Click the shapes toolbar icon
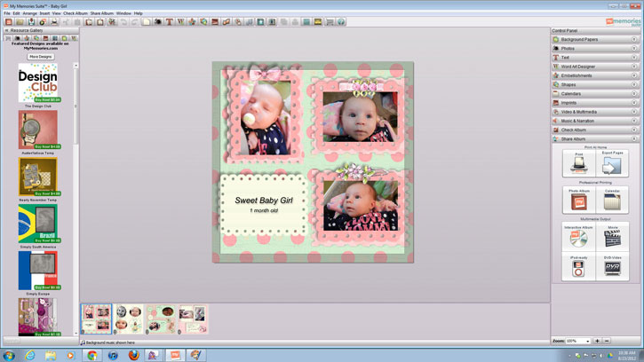Image resolution: width=644 pixels, height=362 pixels. click(x=203, y=22)
